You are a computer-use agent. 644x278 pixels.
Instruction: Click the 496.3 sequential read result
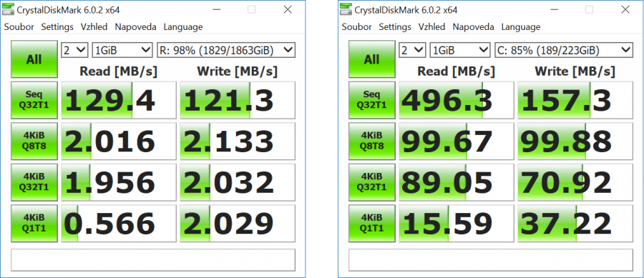tap(457, 101)
